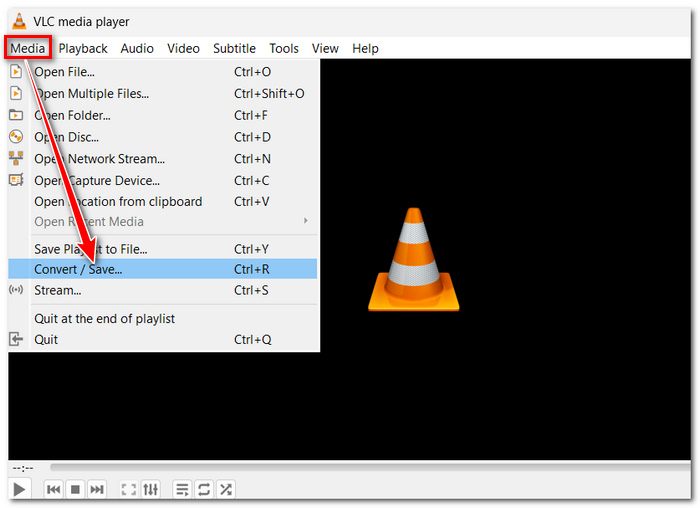Toggle the shuffle random icon

tap(226, 490)
